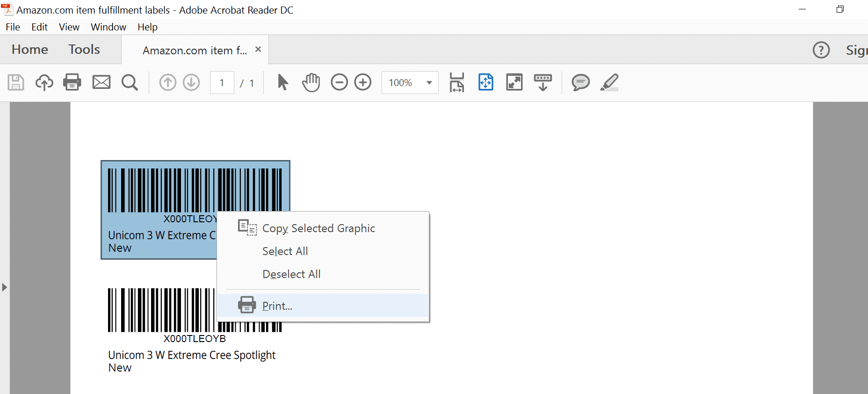Click the Sign In button

[857, 50]
